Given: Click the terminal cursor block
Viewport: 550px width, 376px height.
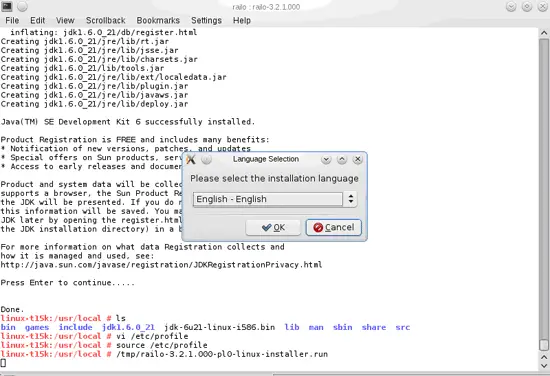Looking at the screenshot, I should click(3, 363).
